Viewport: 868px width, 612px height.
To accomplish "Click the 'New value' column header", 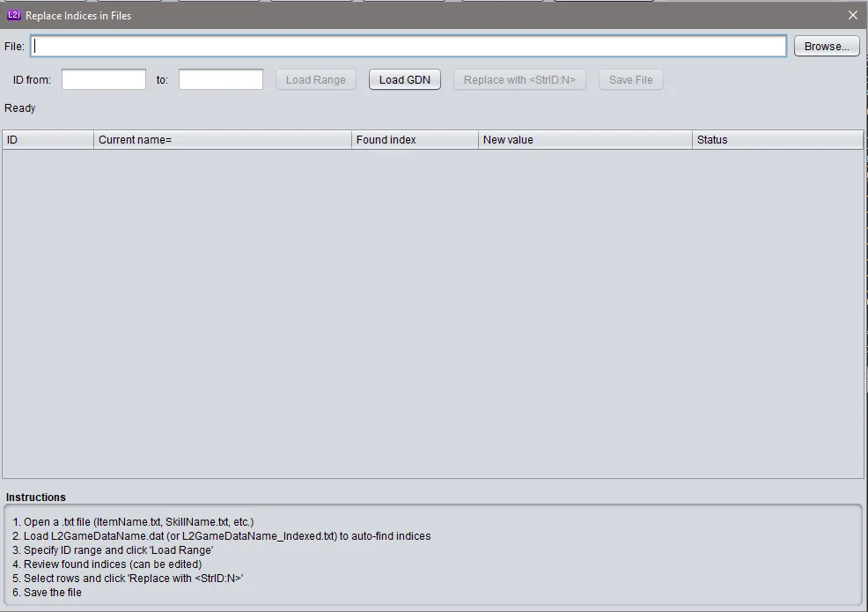I will 585,139.
